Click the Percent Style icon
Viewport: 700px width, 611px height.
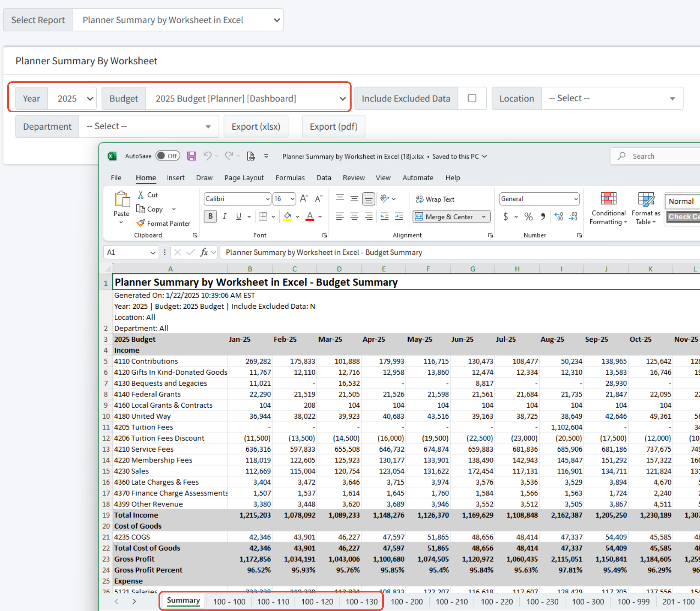pos(528,217)
